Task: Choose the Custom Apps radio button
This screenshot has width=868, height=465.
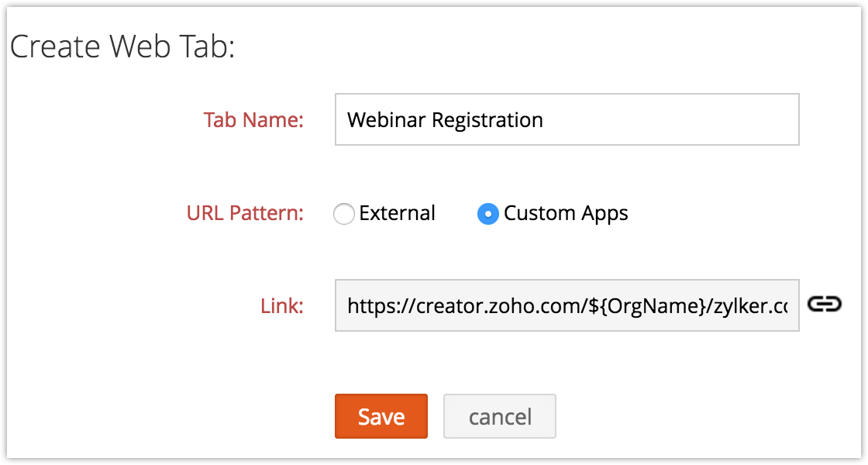Action: pyautogui.click(x=487, y=213)
